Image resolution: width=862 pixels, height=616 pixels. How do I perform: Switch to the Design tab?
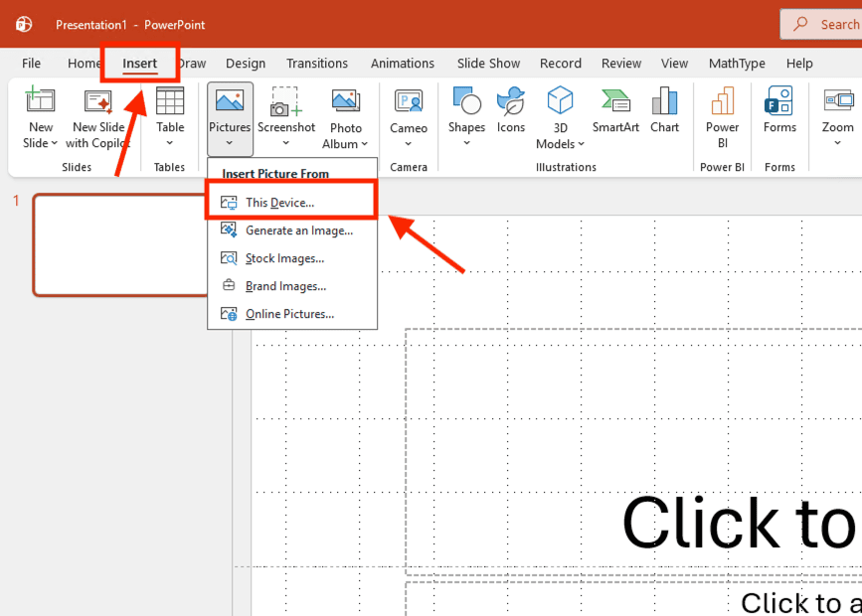click(x=246, y=64)
